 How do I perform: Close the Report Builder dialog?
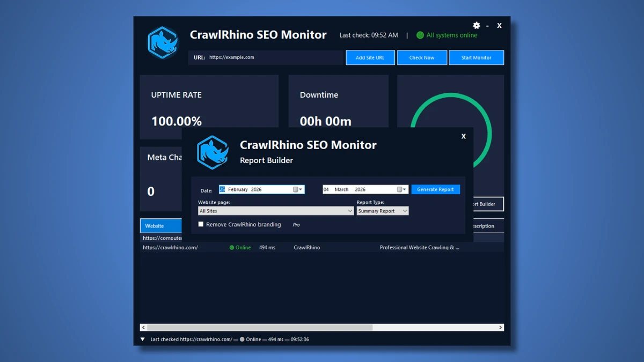464,136
